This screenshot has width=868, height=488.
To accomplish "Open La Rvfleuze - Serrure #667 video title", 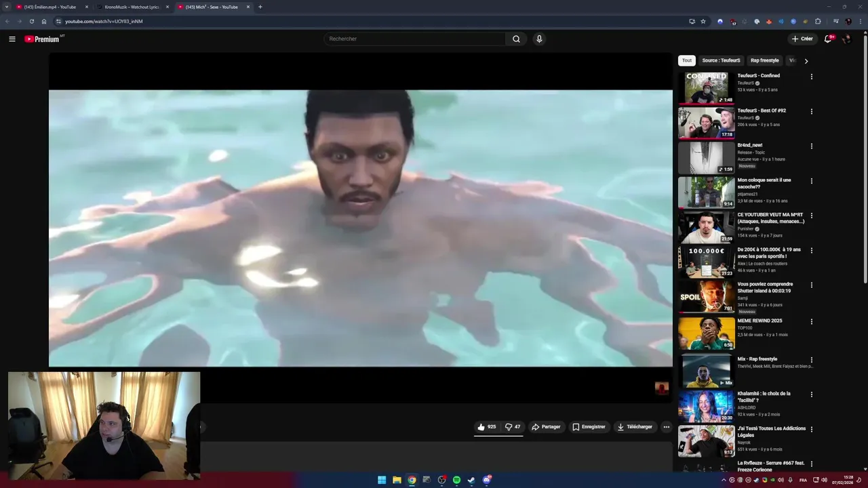I will [x=771, y=466].
